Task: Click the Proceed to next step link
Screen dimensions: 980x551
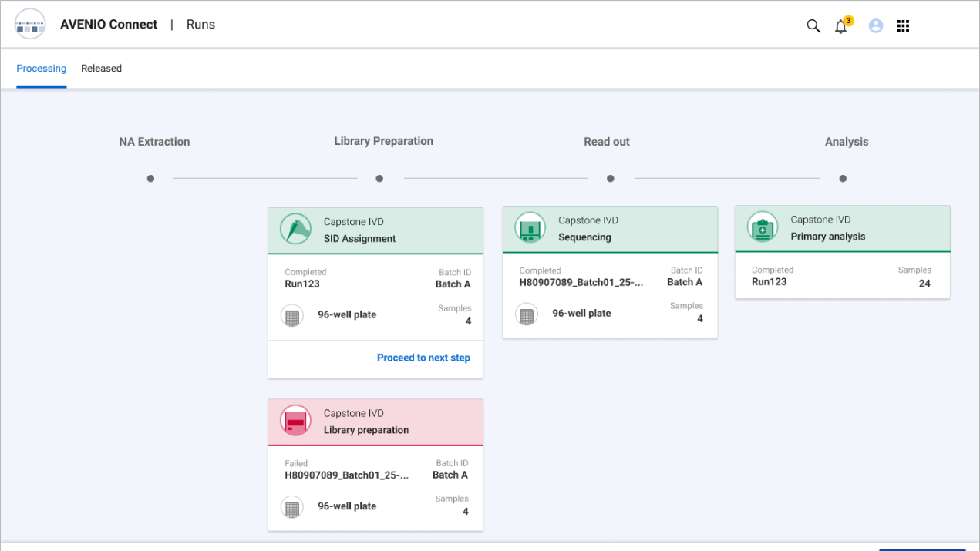Action: click(423, 358)
